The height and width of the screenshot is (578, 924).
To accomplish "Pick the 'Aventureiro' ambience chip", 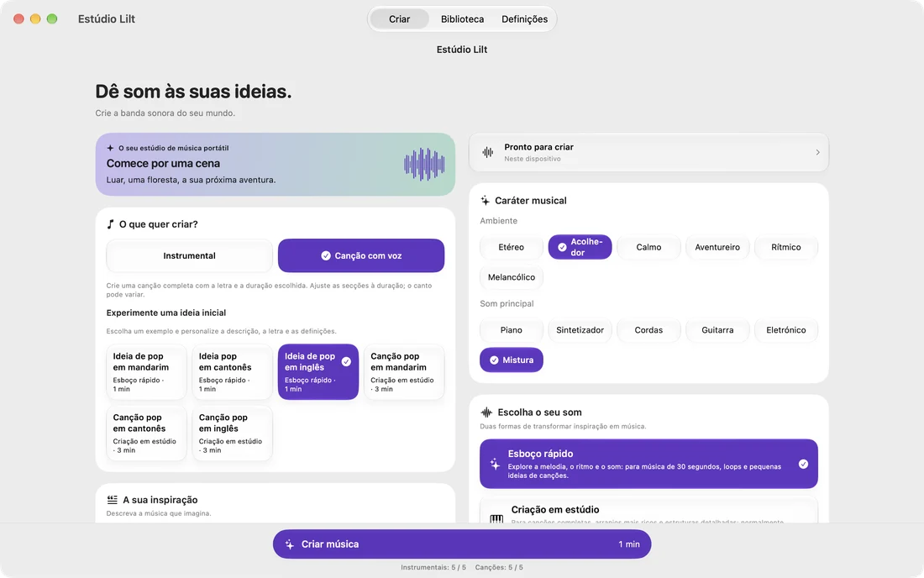I will point(717,248).
